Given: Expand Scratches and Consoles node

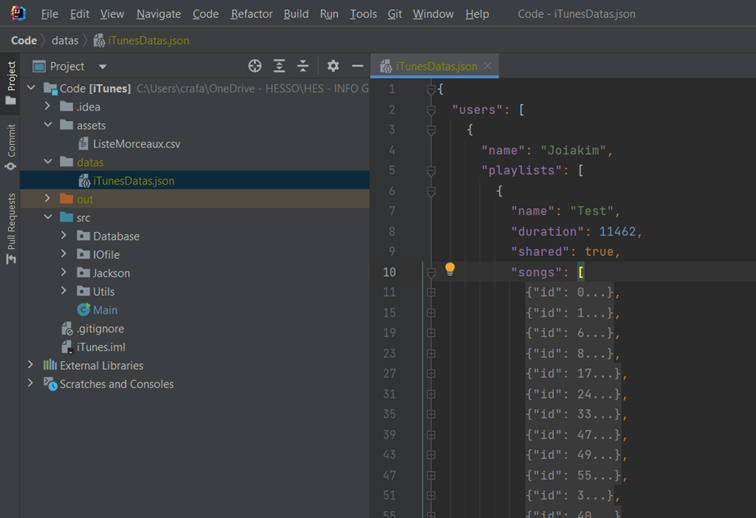Looking at the screenshot, I should (x=31, y=383).
